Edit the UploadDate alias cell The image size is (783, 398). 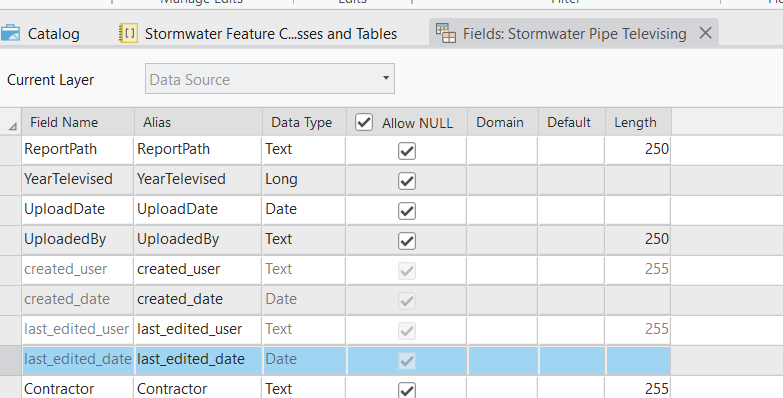click(198, 209)
